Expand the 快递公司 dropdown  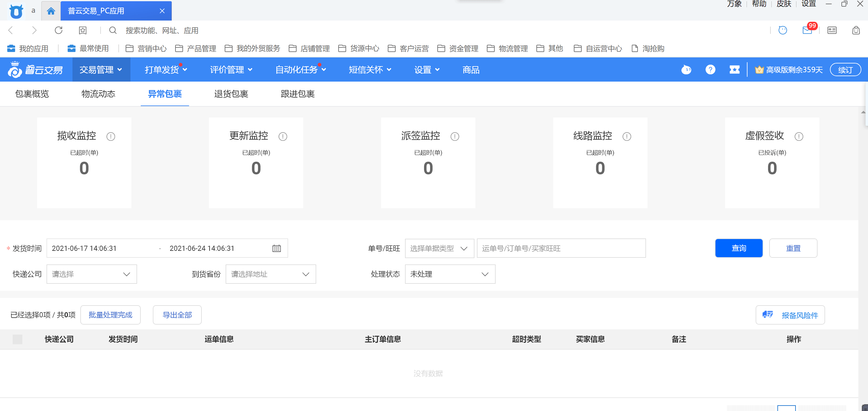coord(92,274)
